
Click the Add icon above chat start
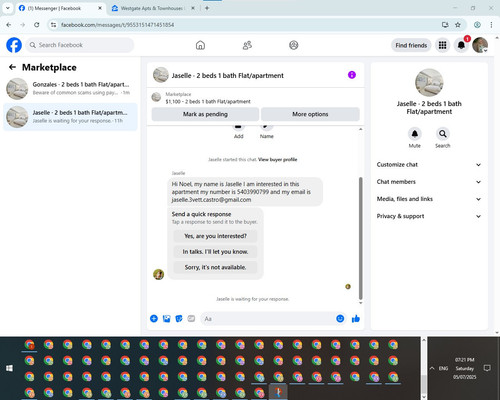coord(238,127)
